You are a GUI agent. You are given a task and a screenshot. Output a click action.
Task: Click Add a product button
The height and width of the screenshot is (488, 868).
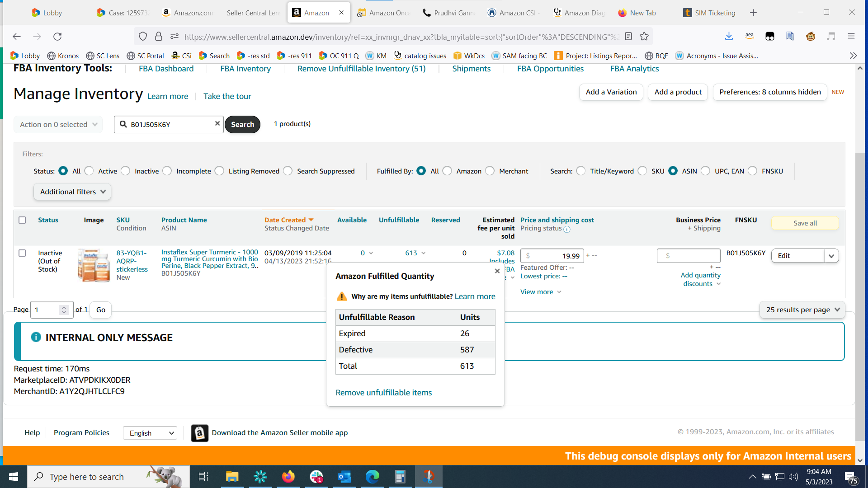point(678,92)
